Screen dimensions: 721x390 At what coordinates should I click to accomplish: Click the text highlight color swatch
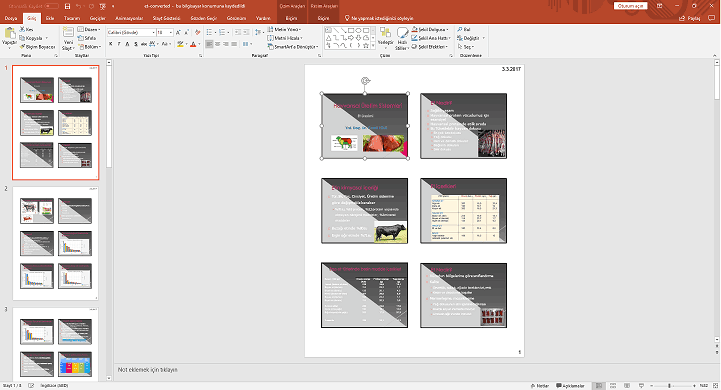(180, 44)
